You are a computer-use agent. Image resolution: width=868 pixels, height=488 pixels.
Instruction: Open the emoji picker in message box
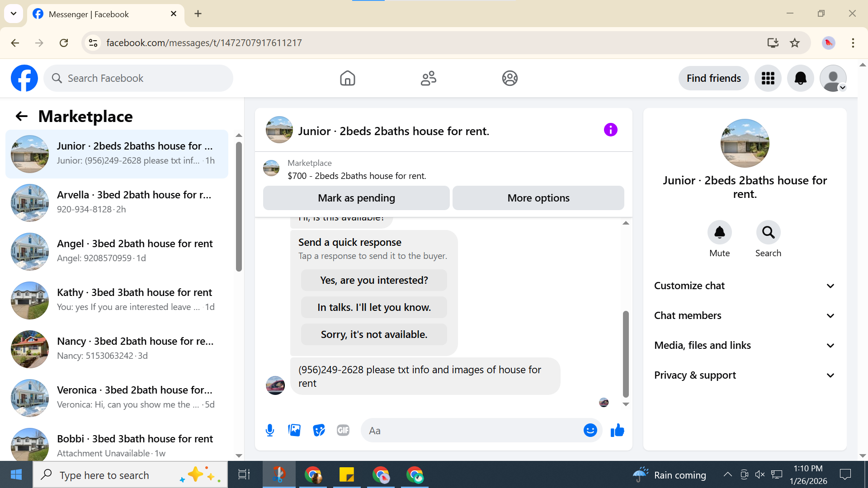click(x=590, y=430)
